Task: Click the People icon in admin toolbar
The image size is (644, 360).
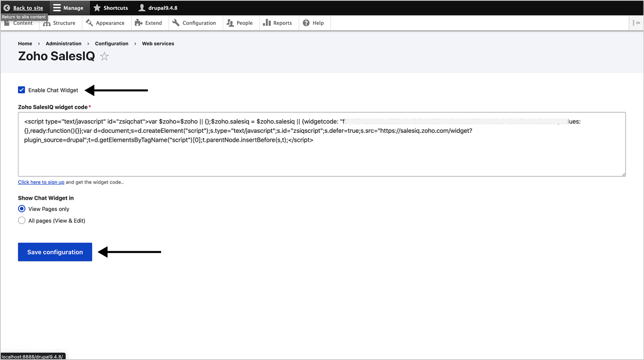Action: click(230, 23)
